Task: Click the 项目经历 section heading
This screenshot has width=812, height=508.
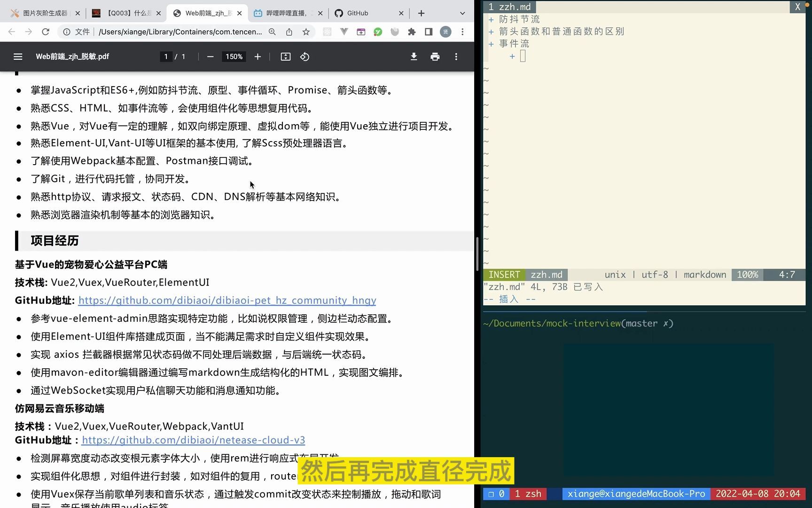Action: 55,241
